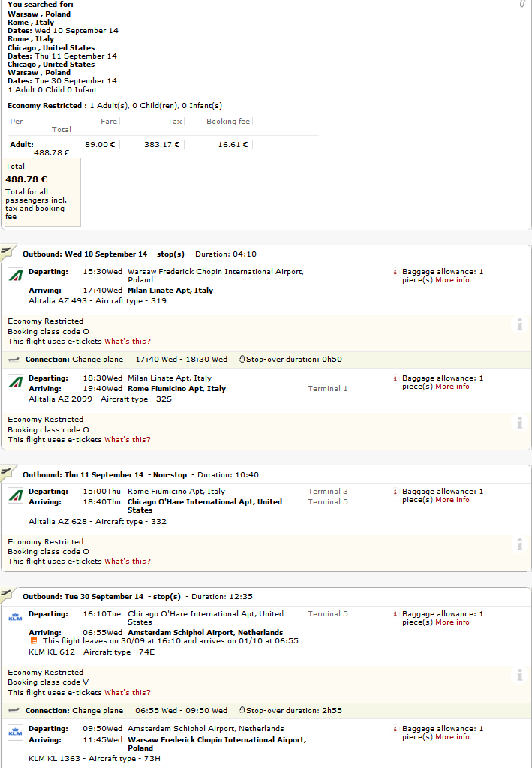Click Amsterdam Schiphol Airport, Netherlands arrival text
This screenshot has width=532, height=768.
point(206,633)
